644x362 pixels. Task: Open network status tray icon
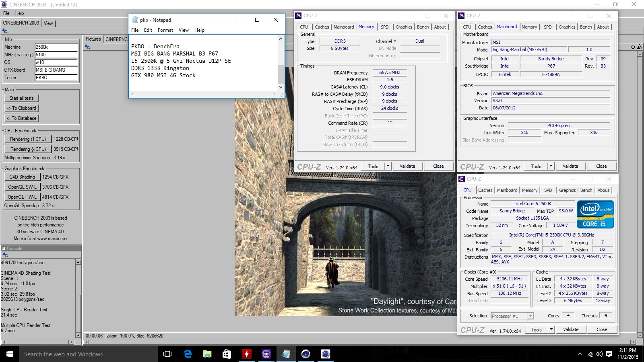(x=590, y=354)
